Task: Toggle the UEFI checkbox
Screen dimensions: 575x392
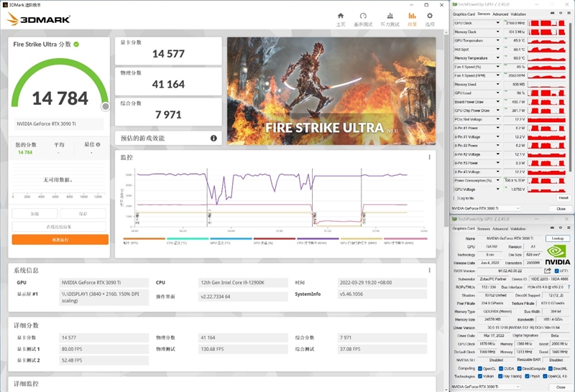Action: point(556,271)
